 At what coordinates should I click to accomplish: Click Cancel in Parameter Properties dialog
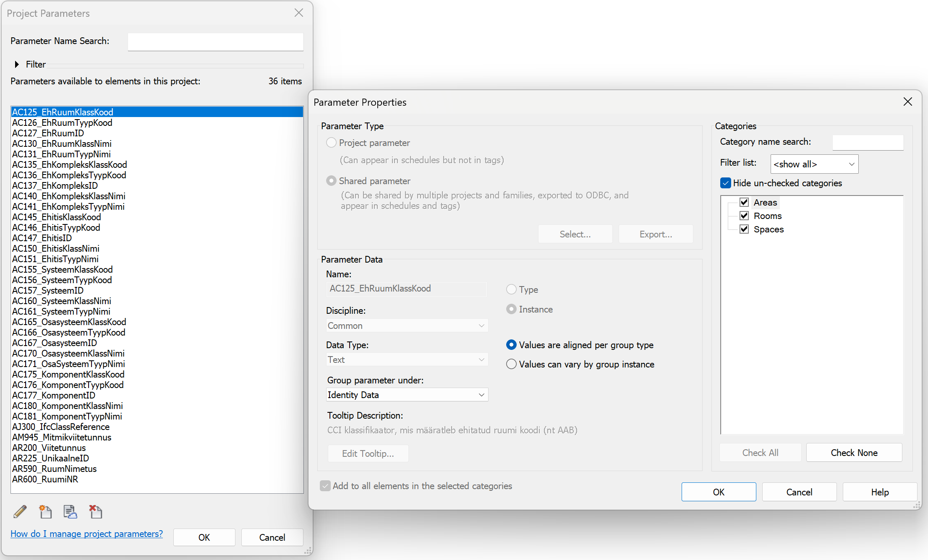point(799,492)
